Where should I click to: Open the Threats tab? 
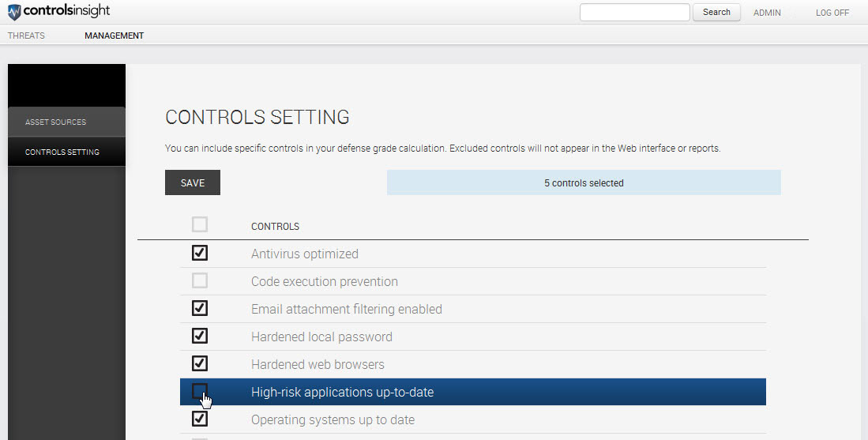26,36
